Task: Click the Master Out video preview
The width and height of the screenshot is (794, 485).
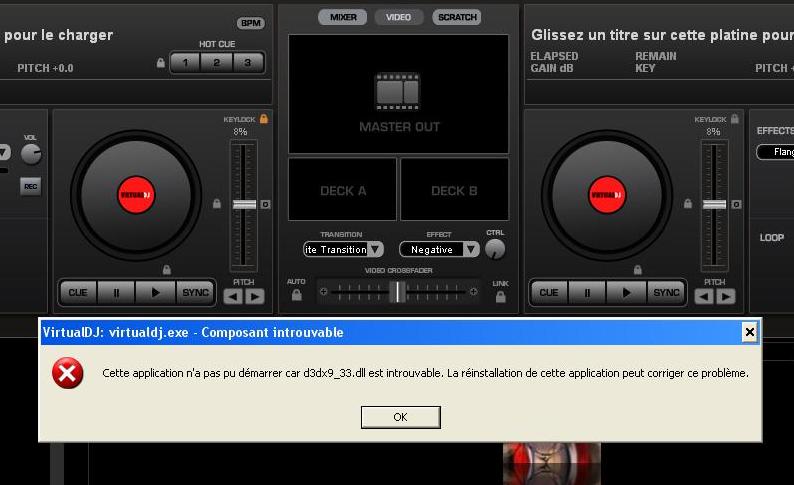Action: tap(398, 95)
